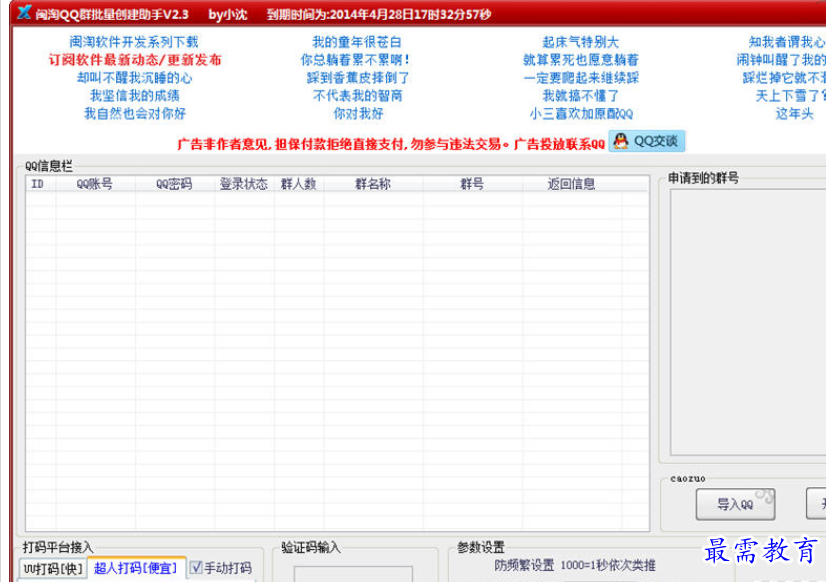Click the link 却叫不醒我沉睡的心
This screenshot has height=582, width=826.
(135, 77)
